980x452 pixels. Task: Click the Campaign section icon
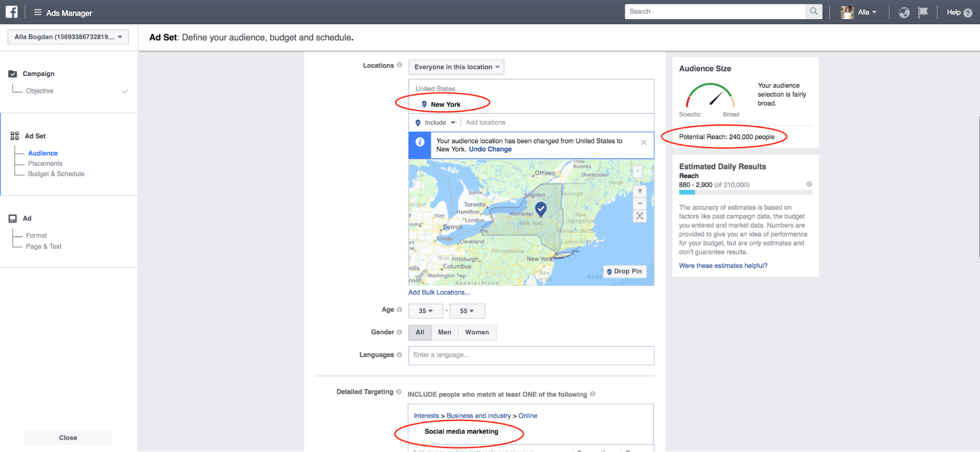[13, 74]
